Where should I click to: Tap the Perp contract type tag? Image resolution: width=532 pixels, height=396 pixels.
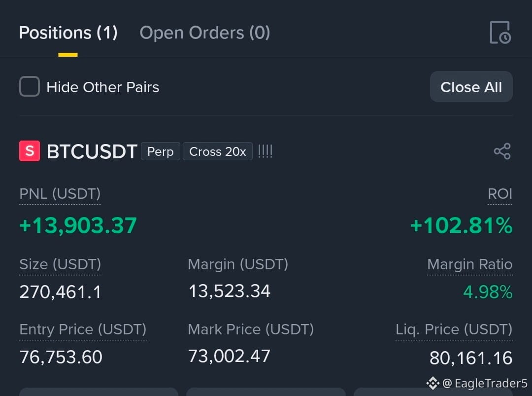[161, 151]
